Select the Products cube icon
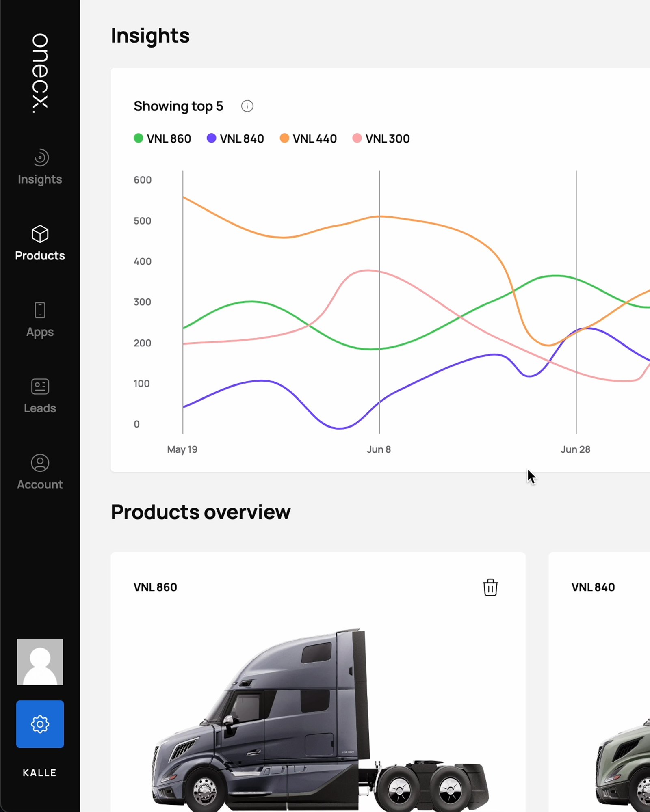650x812 pixels. (40, 234)
